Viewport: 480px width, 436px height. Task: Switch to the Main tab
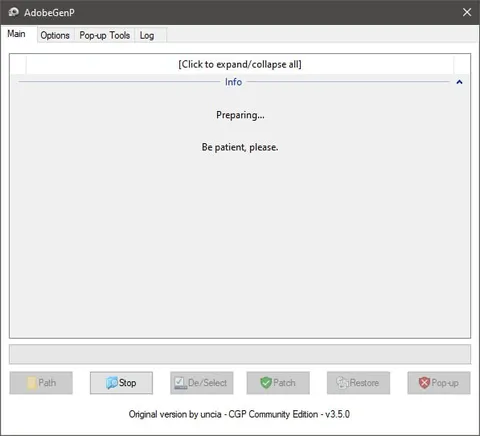(x=18, y=34)
